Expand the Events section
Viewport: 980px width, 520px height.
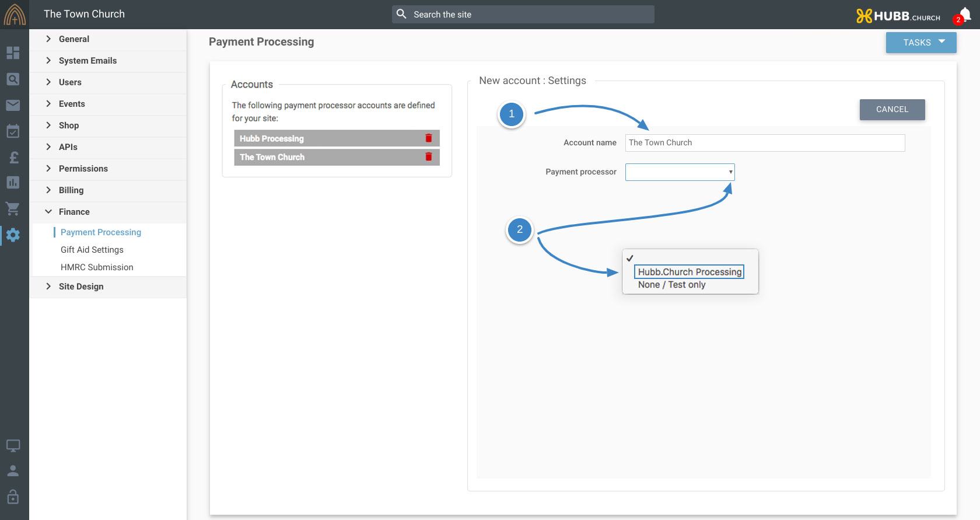point(108,104)
